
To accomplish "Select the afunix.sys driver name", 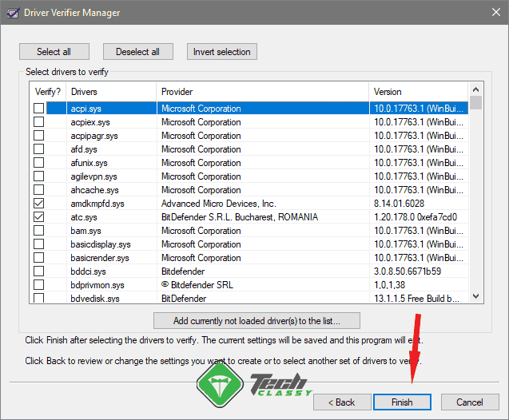I will pyautogui.click(x=89, y=163).
